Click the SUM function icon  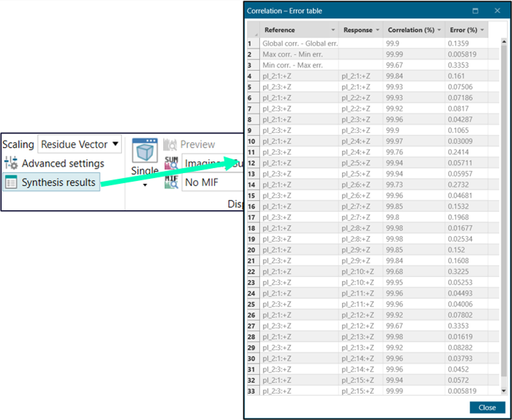click(171, 163)
